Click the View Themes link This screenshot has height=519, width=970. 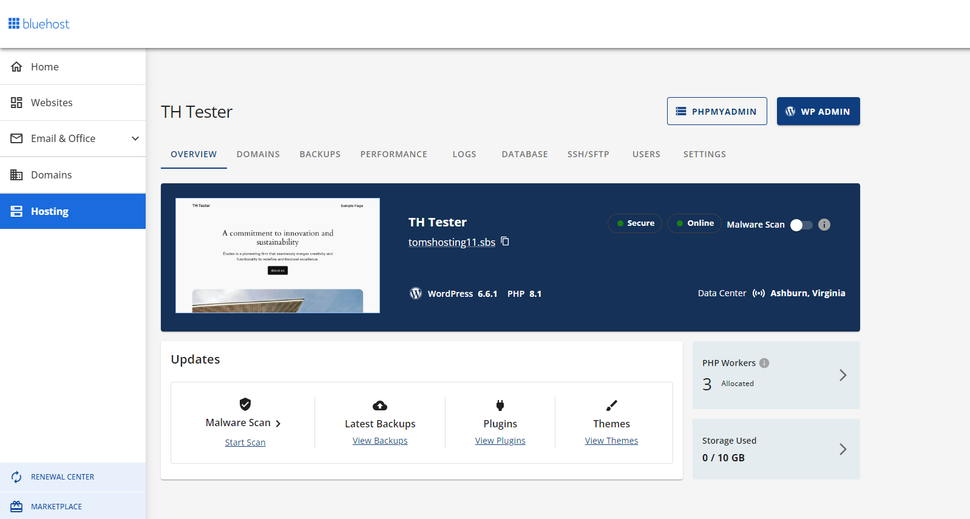[611, 440]
